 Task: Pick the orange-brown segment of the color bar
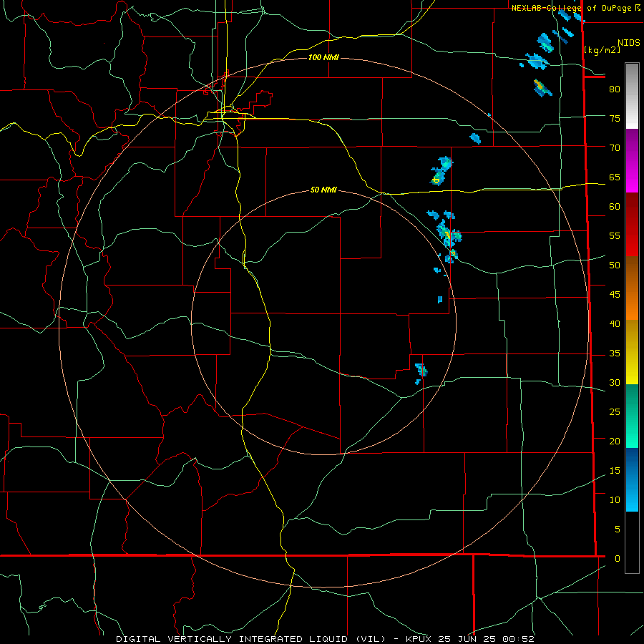(632, 288)
